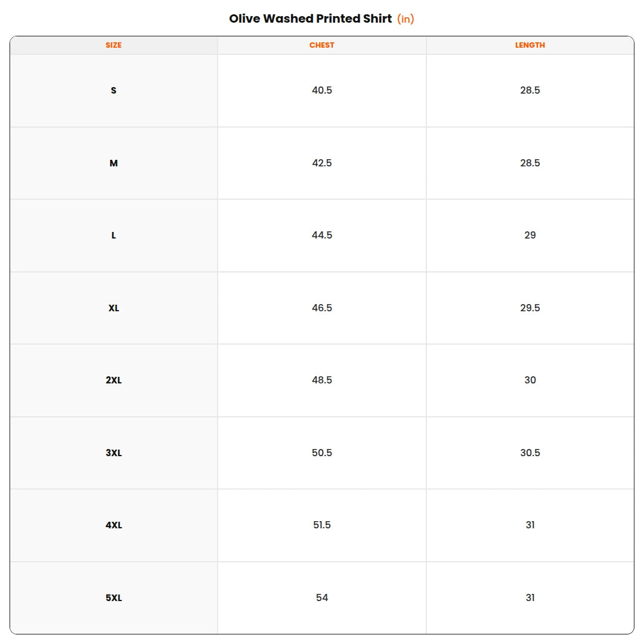Viewport: 644px width, 644px height.
Task: Click the 40.5 chest value
Action: (321, 91)
